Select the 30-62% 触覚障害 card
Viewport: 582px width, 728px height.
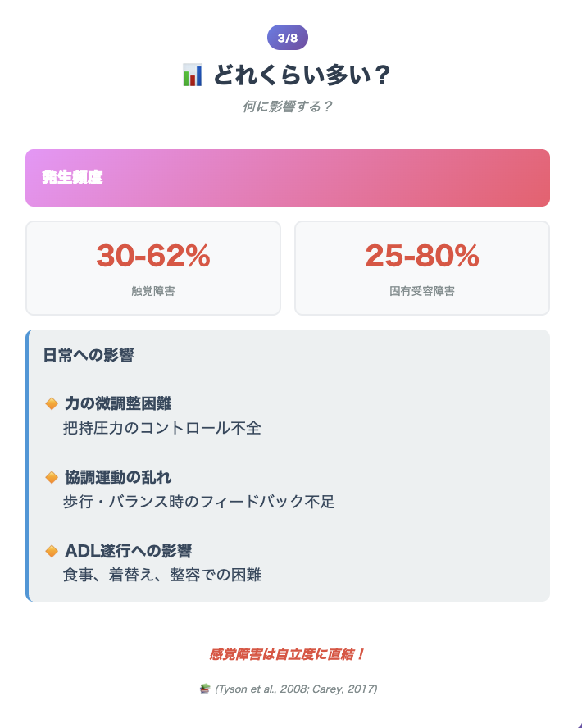click(x=153, y=268)
